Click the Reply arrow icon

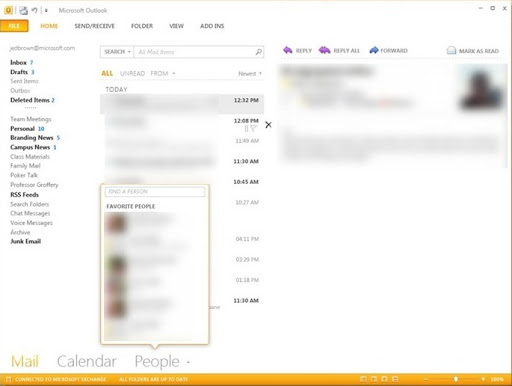(x=288, y=50)
